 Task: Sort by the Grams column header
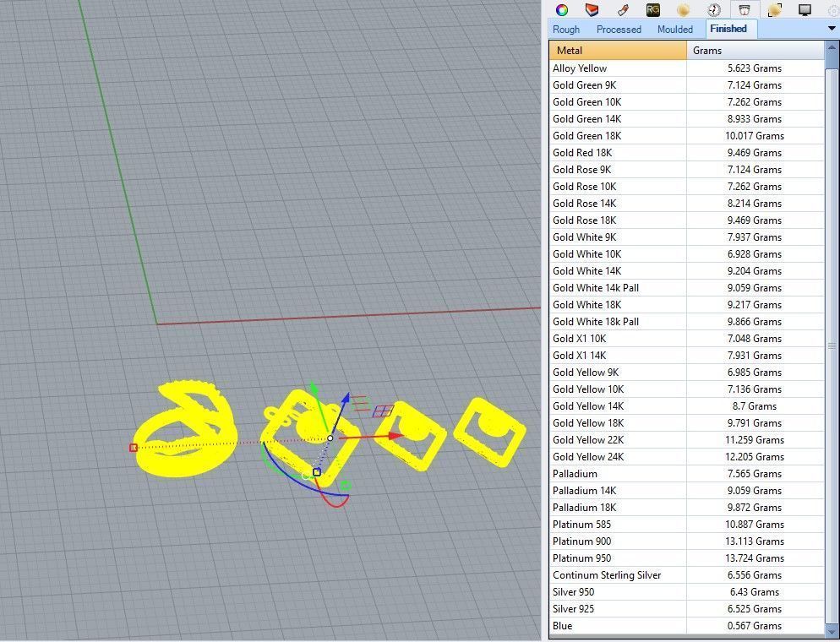click(755, 51)
